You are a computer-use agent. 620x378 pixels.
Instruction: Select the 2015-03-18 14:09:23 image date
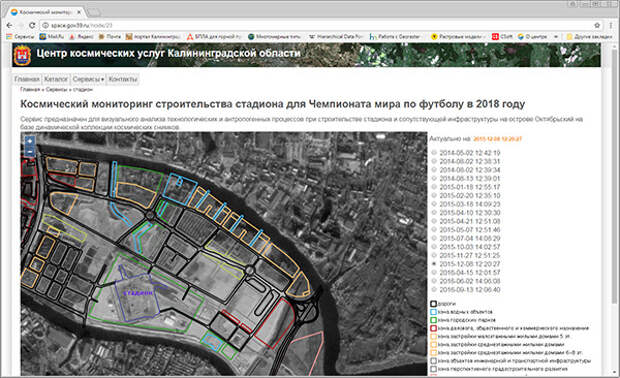coord(434,204)
